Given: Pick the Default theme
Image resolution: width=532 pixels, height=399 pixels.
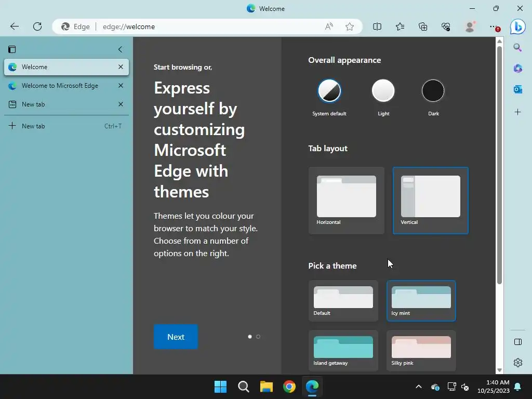Looking at the screenshot, I should (343, 301).
